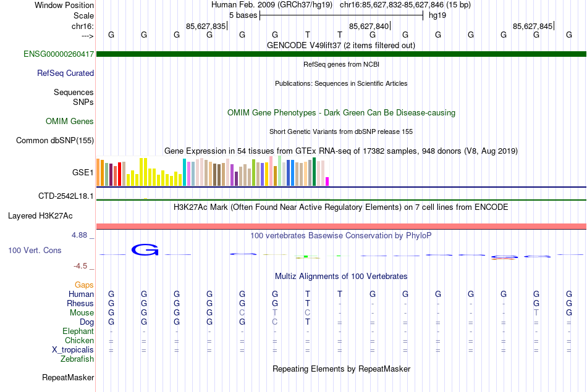Screen dimensions: 587x392
Task: Click the Window Position label
Action: click(x=64, y=5)
